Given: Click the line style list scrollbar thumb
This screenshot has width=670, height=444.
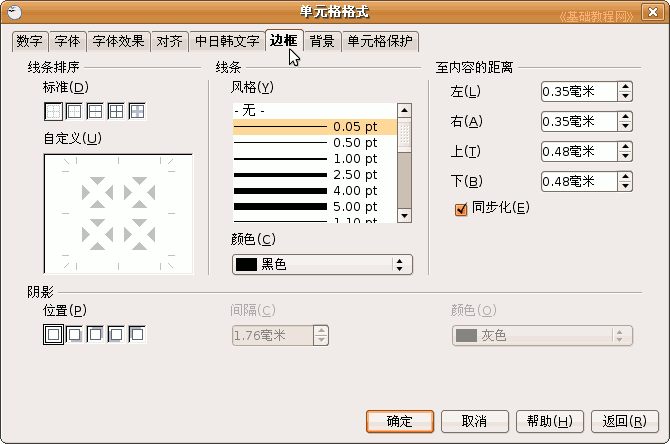Looking at the screenshot, I should point(404,134).
